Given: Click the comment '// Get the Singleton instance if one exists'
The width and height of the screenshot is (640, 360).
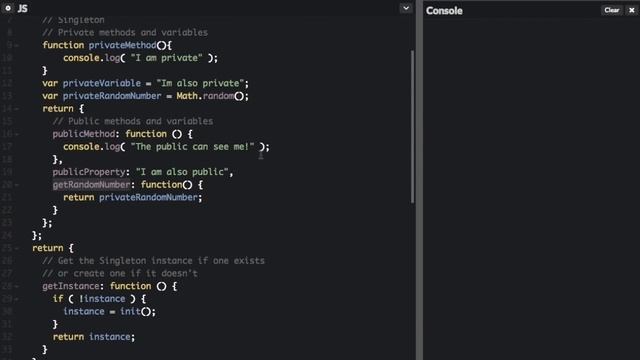Looking at the screenshot, I should (153, 260).
